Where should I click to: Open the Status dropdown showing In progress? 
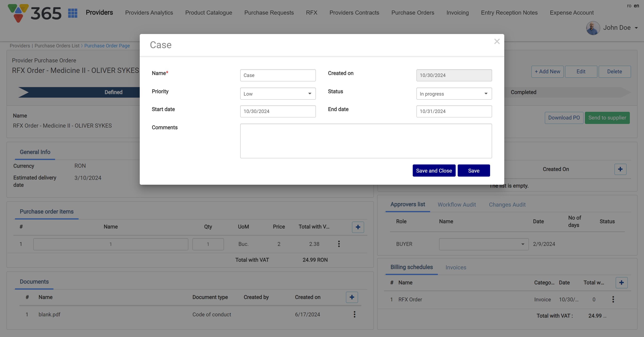[x=454, y=94]
